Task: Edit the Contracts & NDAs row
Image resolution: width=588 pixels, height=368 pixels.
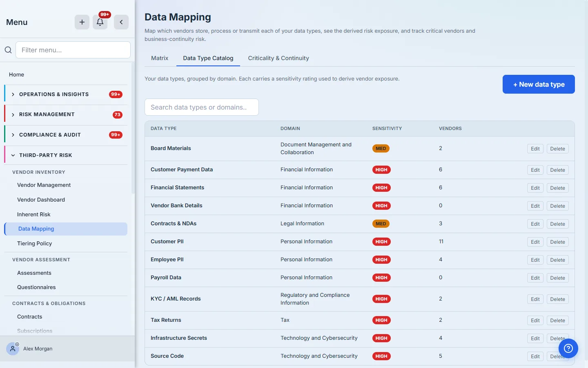Action: pos(535,224)
